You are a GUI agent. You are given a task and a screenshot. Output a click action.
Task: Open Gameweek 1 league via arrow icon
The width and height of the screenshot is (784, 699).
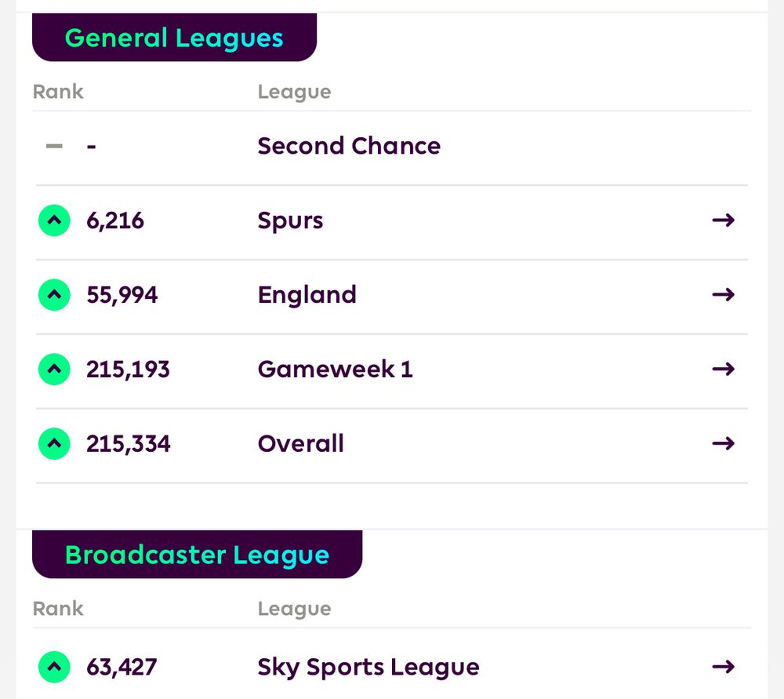pos(723,369)
